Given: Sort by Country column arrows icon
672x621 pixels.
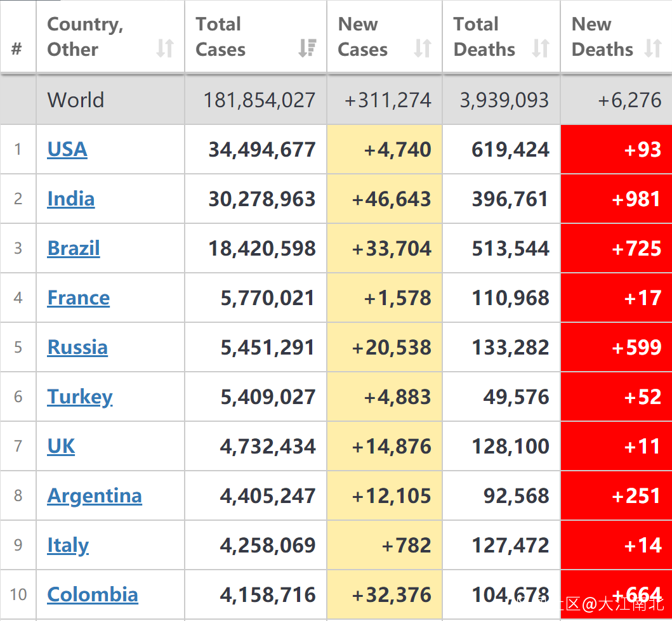Looking at the screenshot, I should tap(165, 48).
